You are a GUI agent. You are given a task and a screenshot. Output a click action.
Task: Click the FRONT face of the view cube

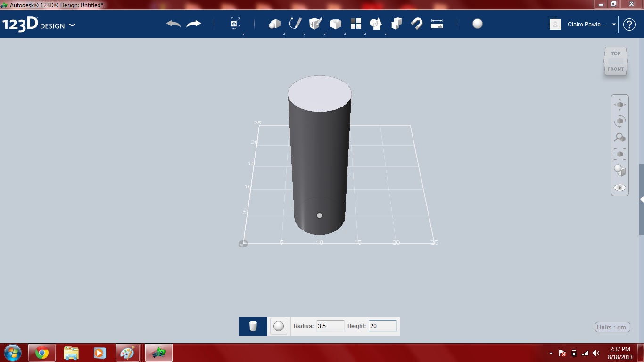tap(616, 69)
